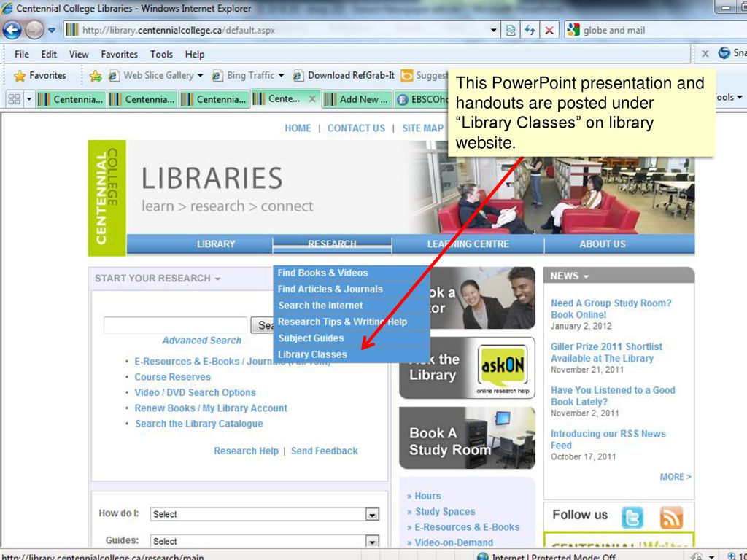
Task: Open the RESEARCH navigation tab
Action: (x=332, y=244)
